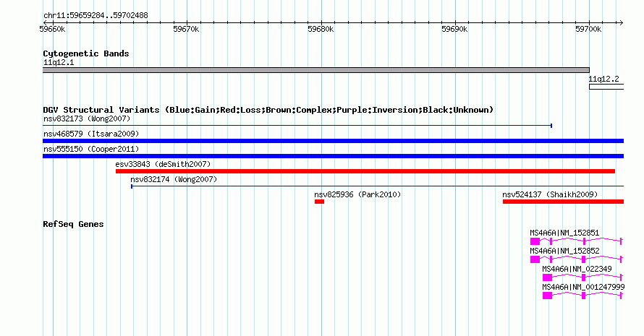
Task: Select the 11q12.2 band label
Action: [x=603, y=79]
